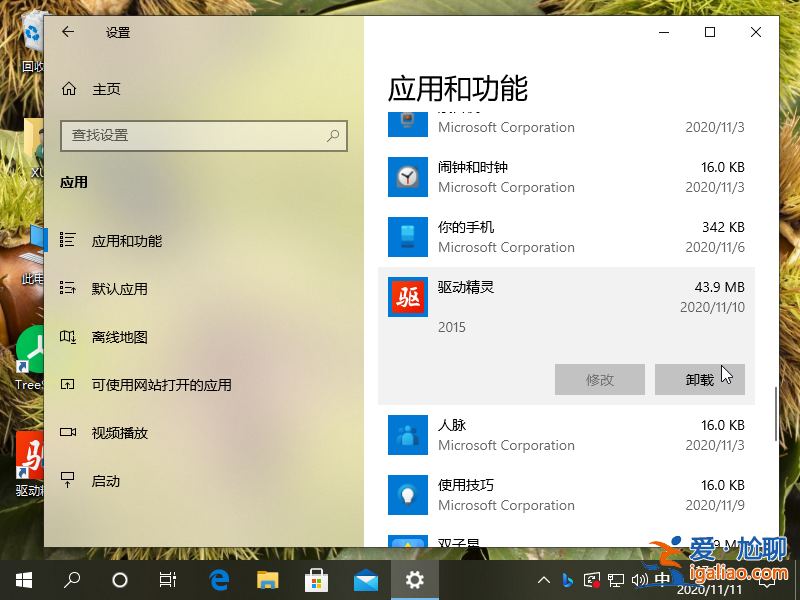Open the Mail app from the taskbar
The image size is (800, 600).
click(366, 579)
